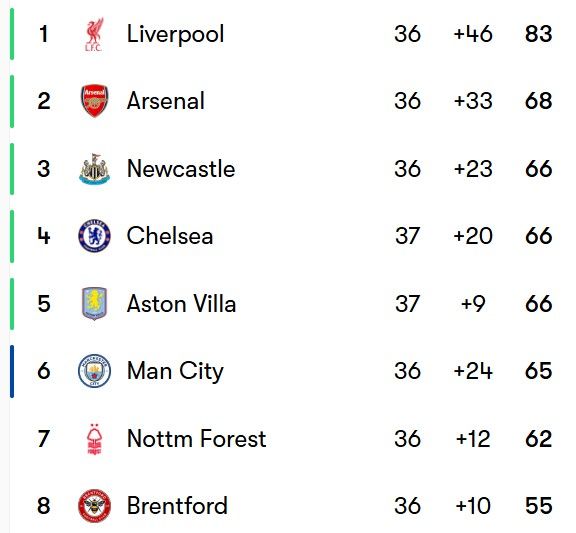This screenshot has width=576, height=533.
Task: Click Liverpool's 83 points value
Action: tap(538, 34)
